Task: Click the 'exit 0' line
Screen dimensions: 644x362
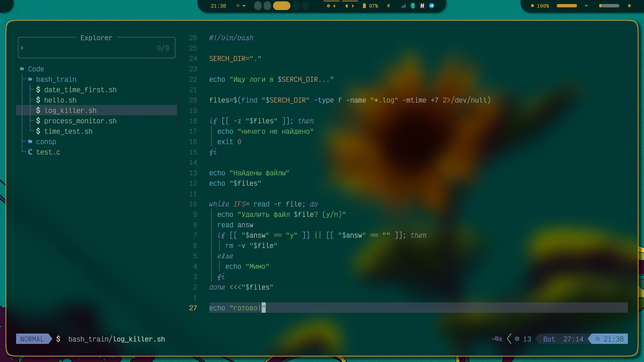Action: (229, 141)
